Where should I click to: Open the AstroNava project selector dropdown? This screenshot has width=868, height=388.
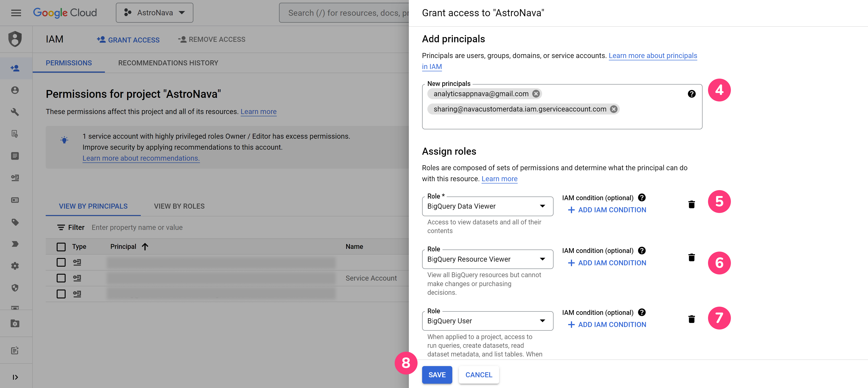[x=154, y=13]
